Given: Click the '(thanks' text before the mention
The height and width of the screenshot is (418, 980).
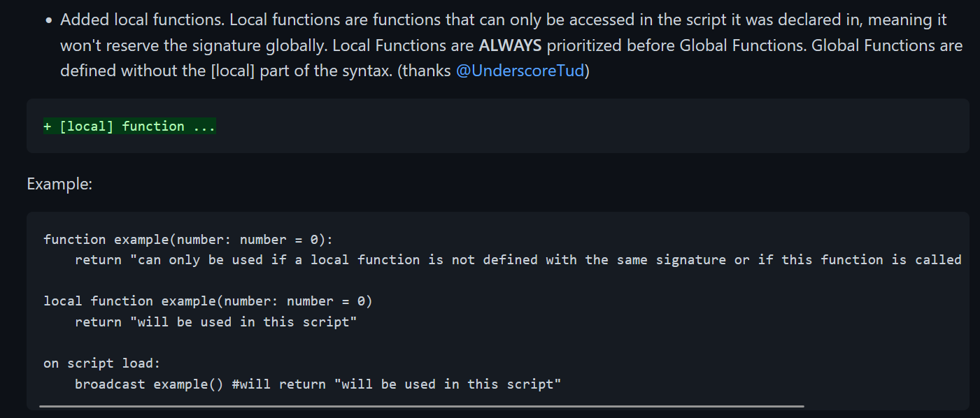Looking at the screenshot, I should click(x=424, y=71).
